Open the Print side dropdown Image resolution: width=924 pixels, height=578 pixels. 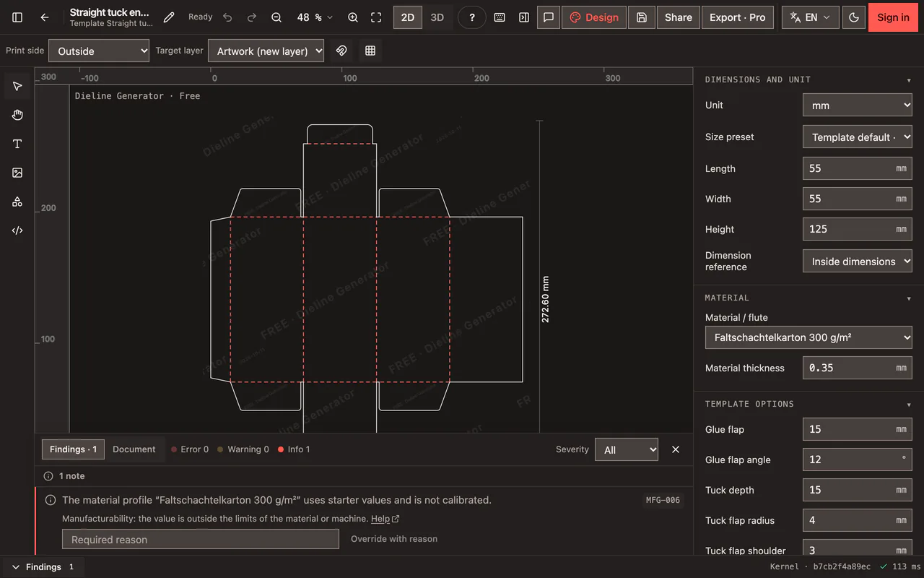pyautogui.click(x=99, y=51)
